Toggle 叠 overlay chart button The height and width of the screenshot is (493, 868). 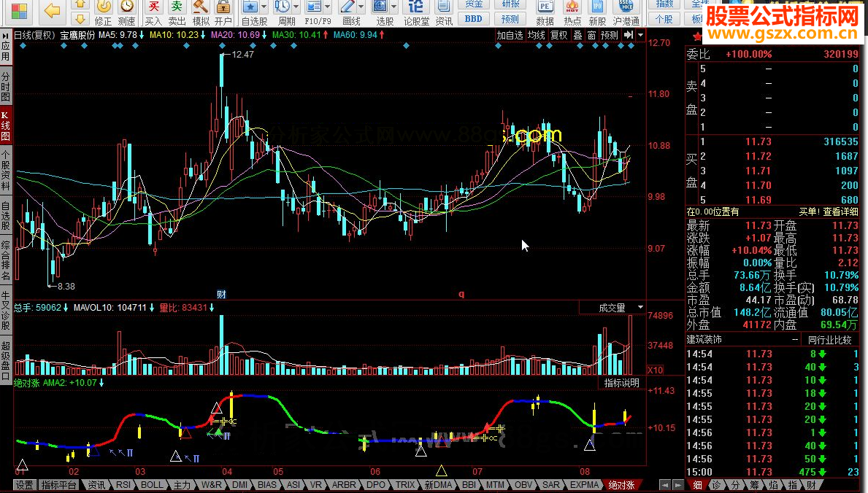click(x=577, y=35)
